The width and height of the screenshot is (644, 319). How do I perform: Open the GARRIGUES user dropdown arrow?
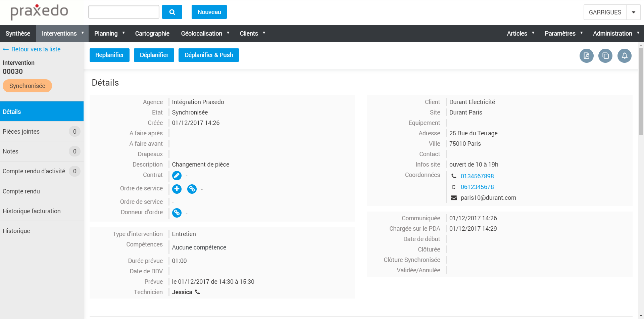(x=634, y=12)
